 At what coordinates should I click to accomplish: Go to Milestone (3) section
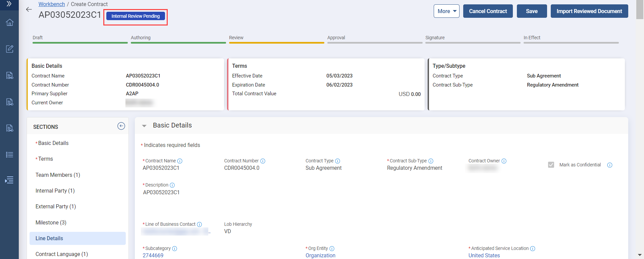click(x=51, y=222)
